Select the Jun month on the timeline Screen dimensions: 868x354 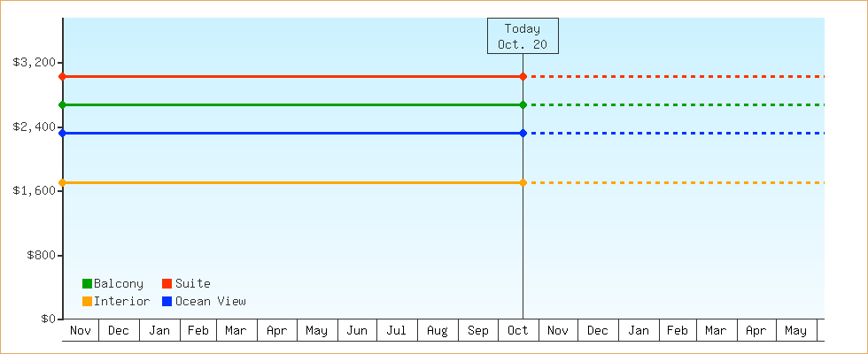pos(357,331)
